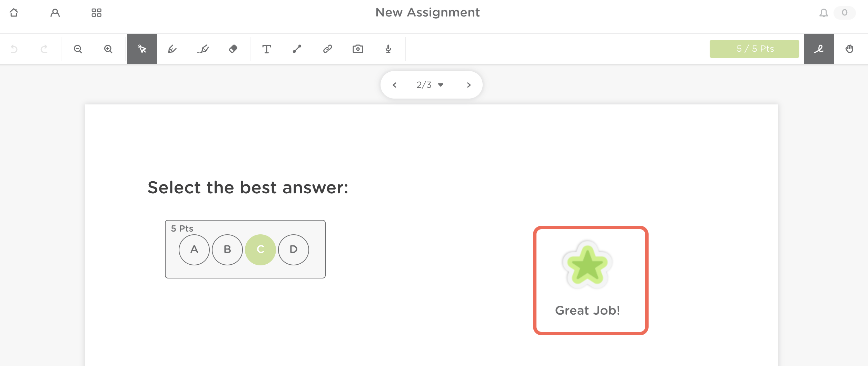
Task: Select the pen drawing tool
Action: 172,49
